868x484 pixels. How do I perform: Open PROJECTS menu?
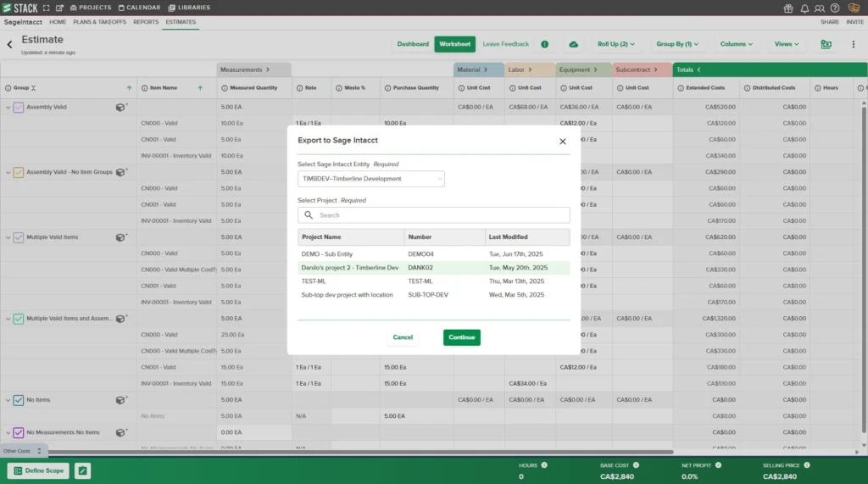[x=91, y=8]
